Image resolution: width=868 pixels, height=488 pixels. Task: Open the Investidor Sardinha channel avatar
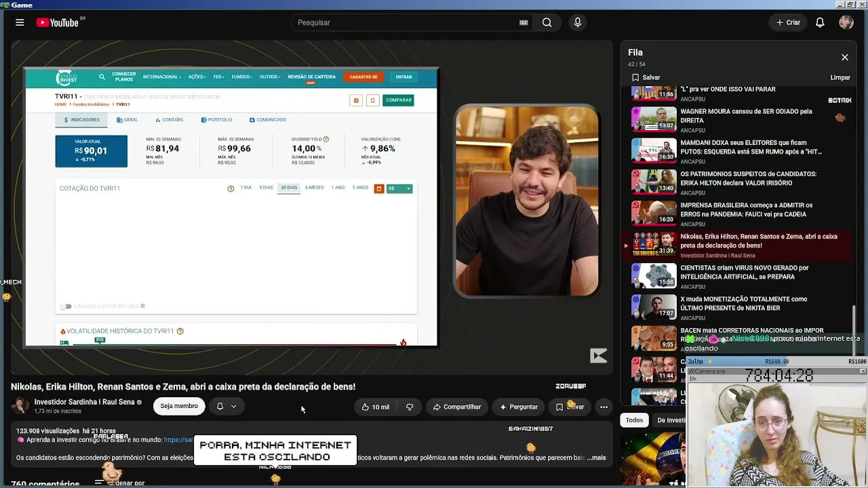tap(20, 406)
